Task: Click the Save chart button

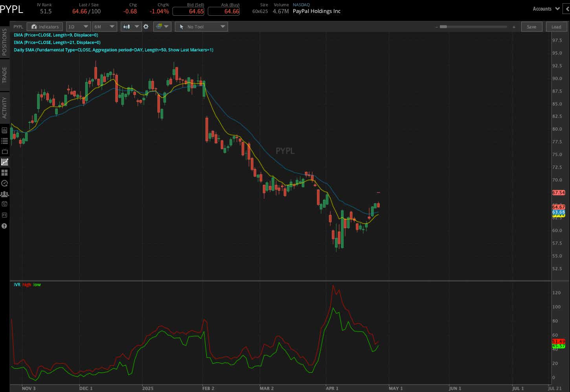Action: (531, 27)
